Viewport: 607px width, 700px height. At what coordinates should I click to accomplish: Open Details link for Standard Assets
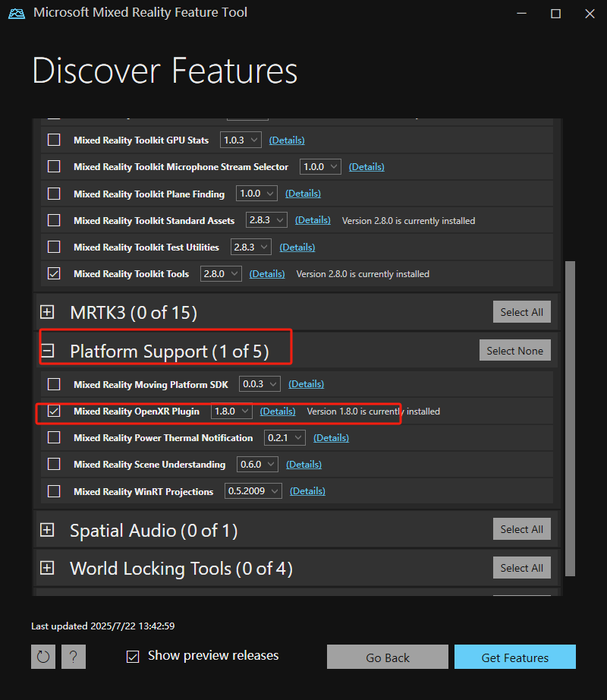click(x=313, y=220)
